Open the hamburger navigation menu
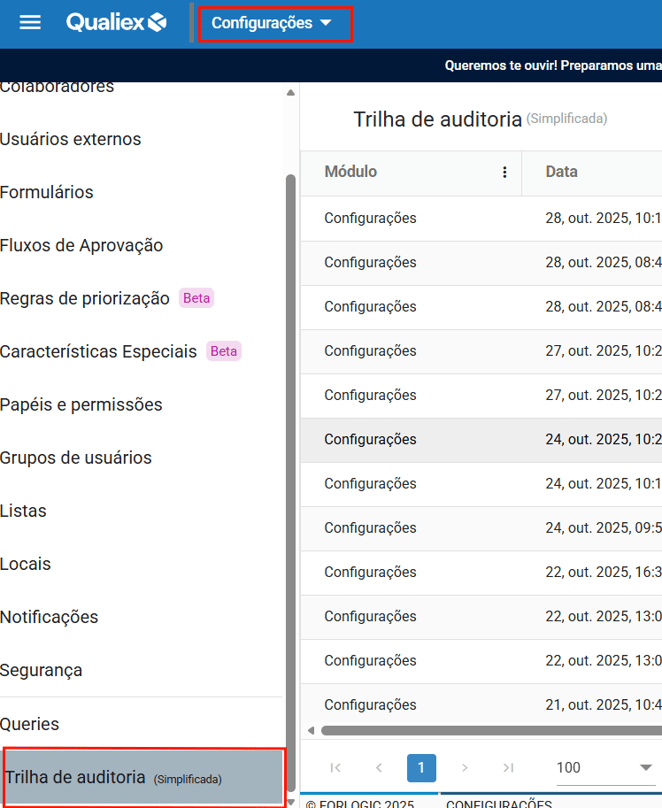Image resolution: width=662 pixels, height=808 pixels. point(31,22)
